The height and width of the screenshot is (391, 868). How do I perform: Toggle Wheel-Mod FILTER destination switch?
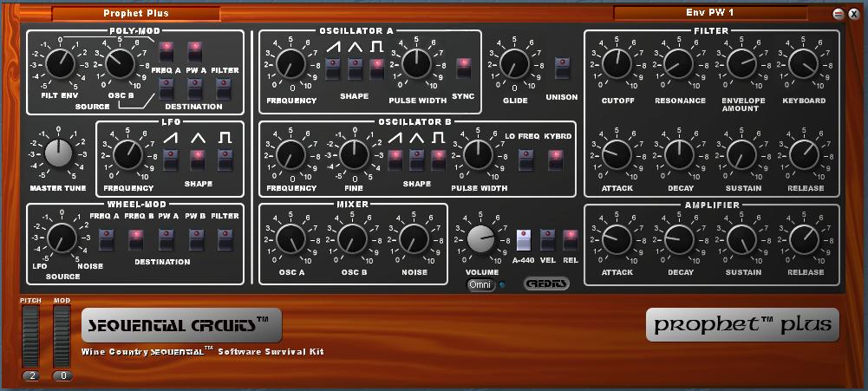(x=225, y=240)
